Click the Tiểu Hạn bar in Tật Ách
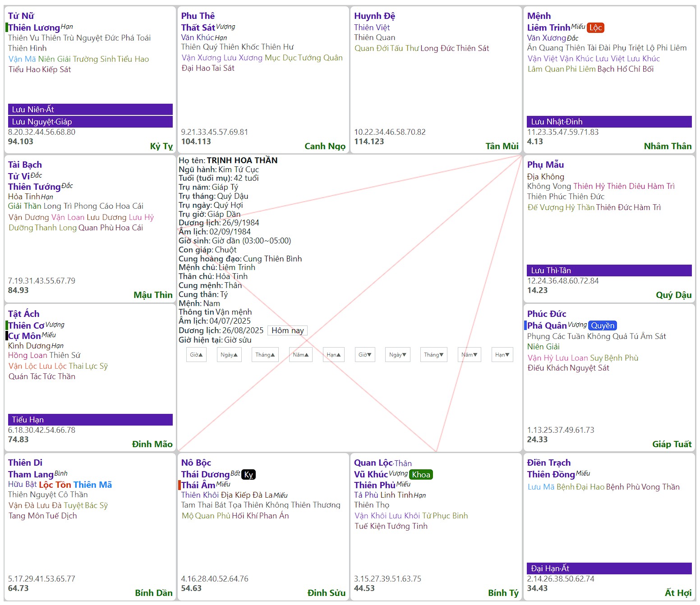Screen dimensions: 700x605 tap(90, 420)
